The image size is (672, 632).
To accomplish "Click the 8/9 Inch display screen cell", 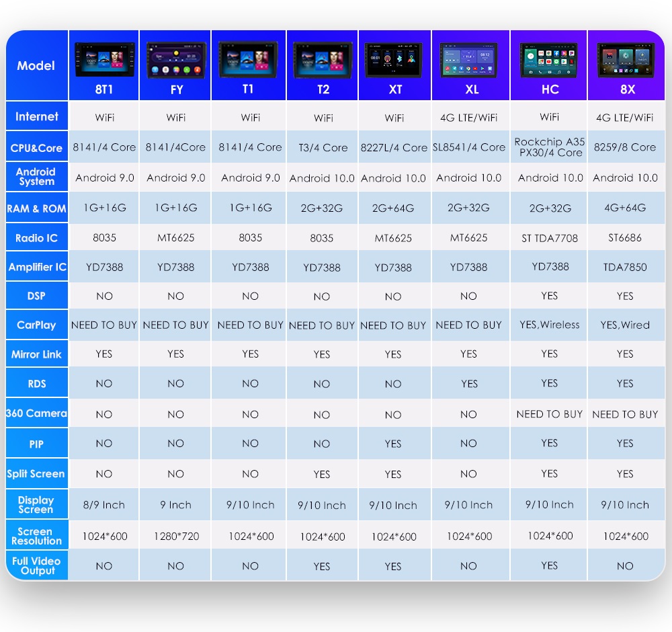I will tap(104, 505).
